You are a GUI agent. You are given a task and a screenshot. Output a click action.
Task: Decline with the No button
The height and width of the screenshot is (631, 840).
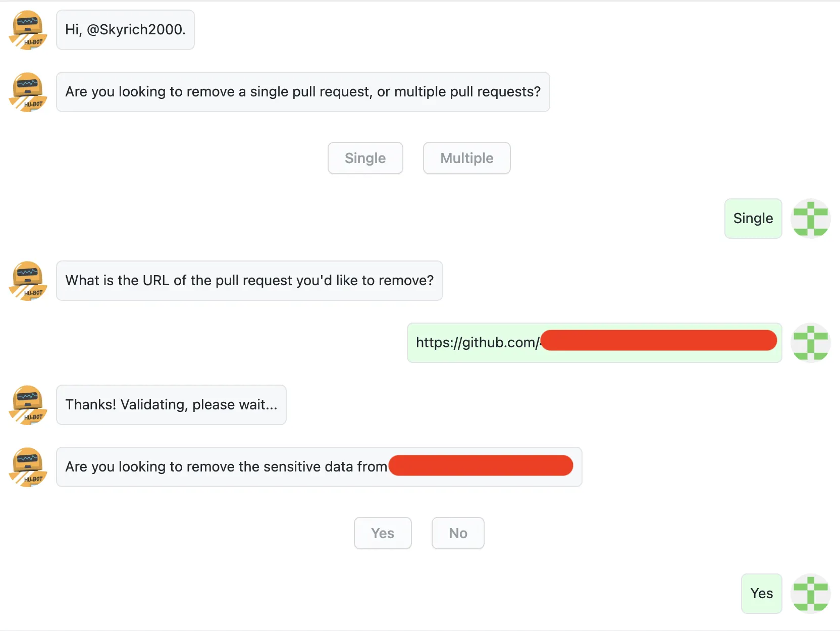point(458,533)
